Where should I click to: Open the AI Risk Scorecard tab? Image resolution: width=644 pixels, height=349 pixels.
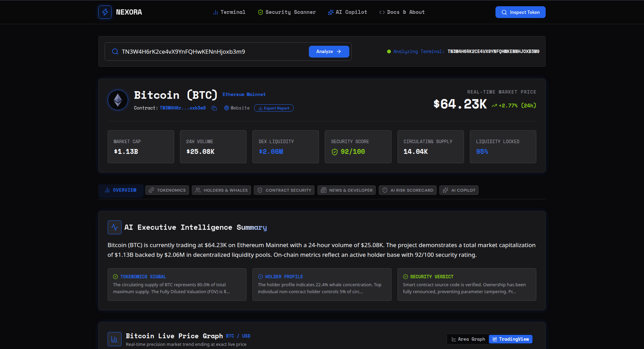click(408, 190)
